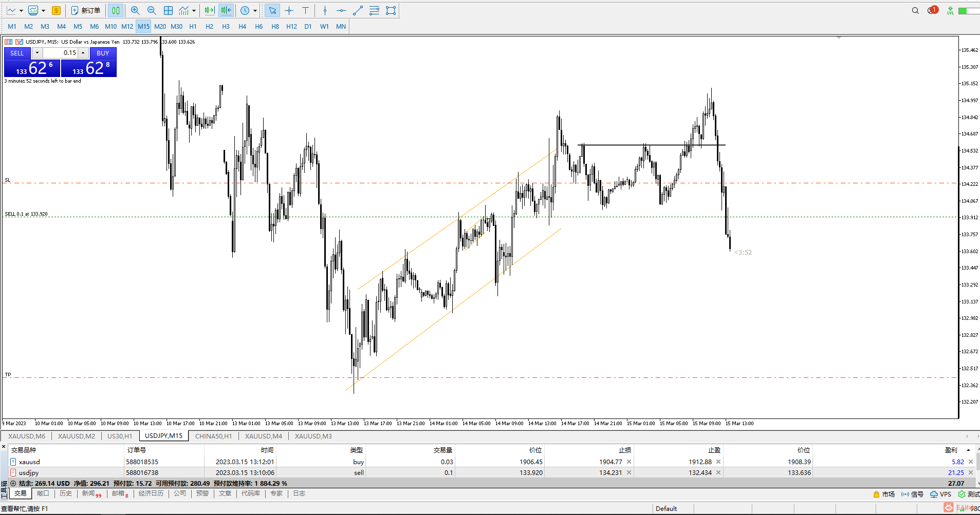Screen dimensions: 980x515
Task: Select the rectangle shape drawing tool
Action: (x=391, y=10)
